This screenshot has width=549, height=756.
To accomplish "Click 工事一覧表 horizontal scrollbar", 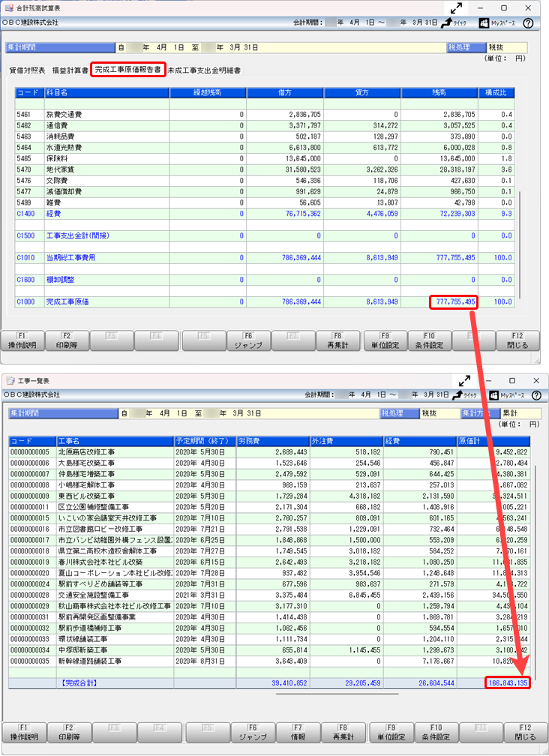I will [x=337, y=694].
